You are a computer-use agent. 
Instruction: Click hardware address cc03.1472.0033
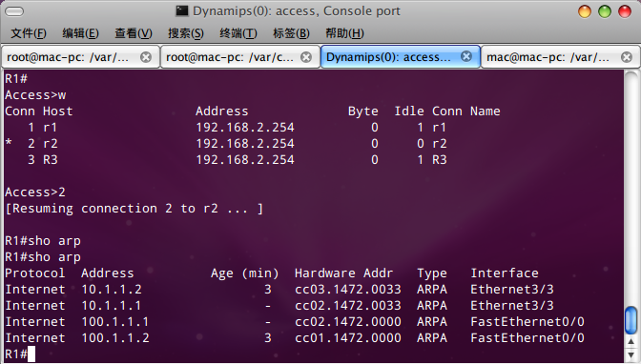pyautogui.click(x=348, y=290)
